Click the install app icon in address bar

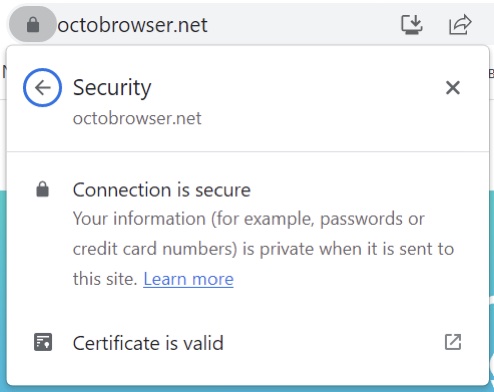click(x=412, y=24)
